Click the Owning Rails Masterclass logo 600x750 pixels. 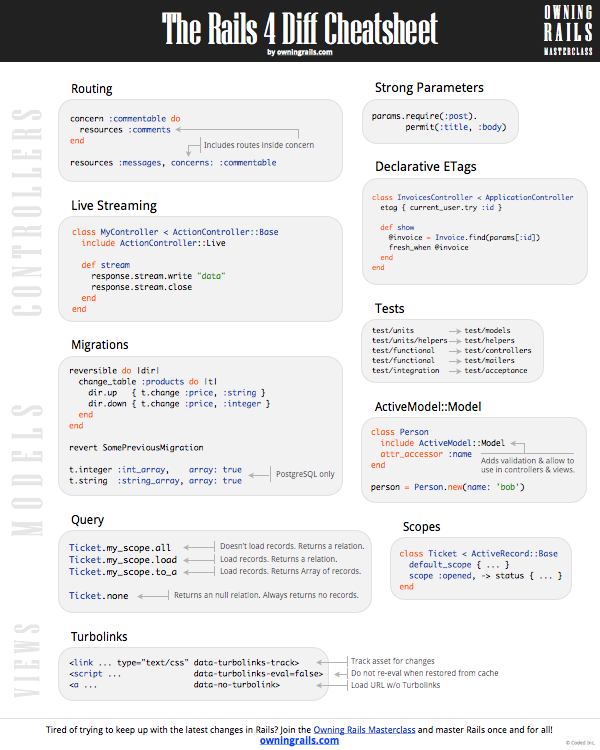[x=568, y=30]
